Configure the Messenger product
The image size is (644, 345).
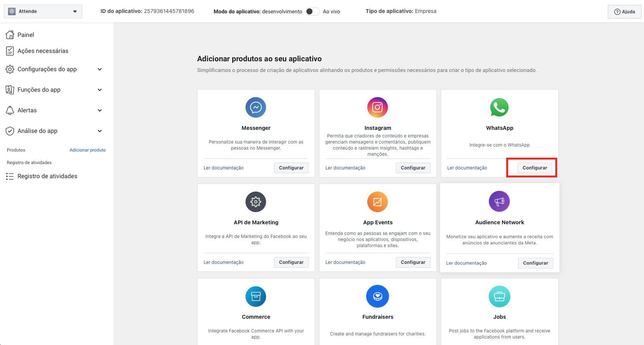[291, 168]
